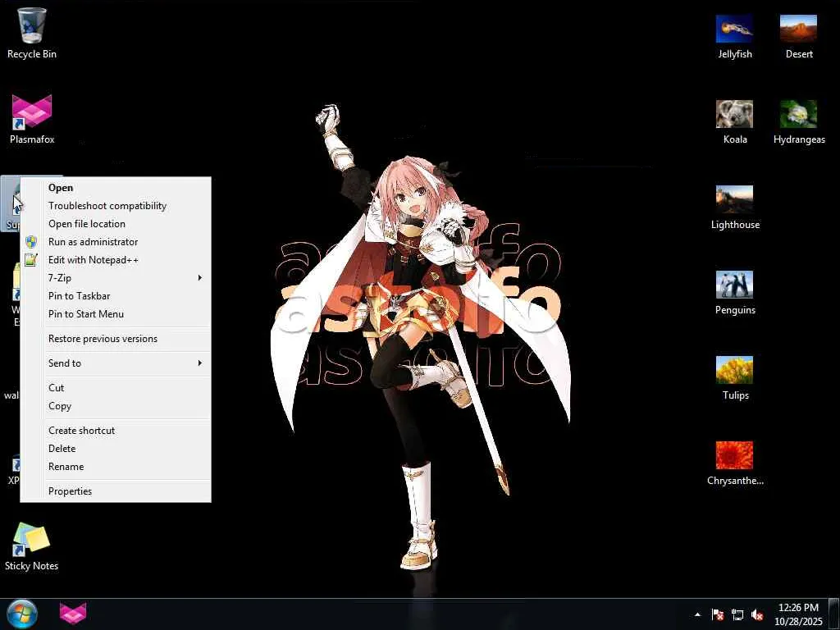Select the Penguins image file
The image size is (840, 630).
click(x=734, y=292)
